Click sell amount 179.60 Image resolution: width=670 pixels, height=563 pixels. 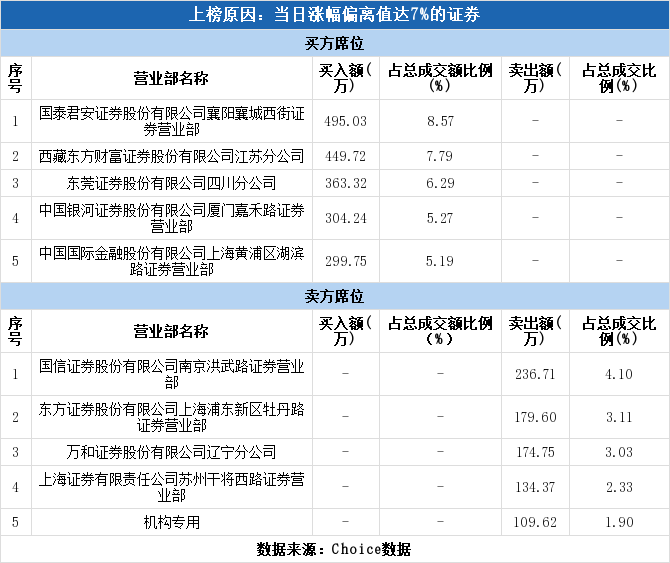tap(535, 417)
